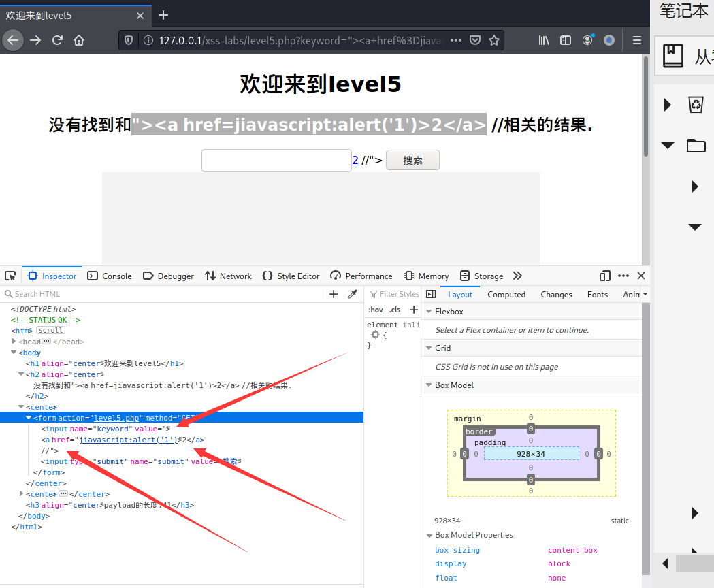Toggle the pseudo-class panel with :hov

pyautogui.click(x=375, y=309)
